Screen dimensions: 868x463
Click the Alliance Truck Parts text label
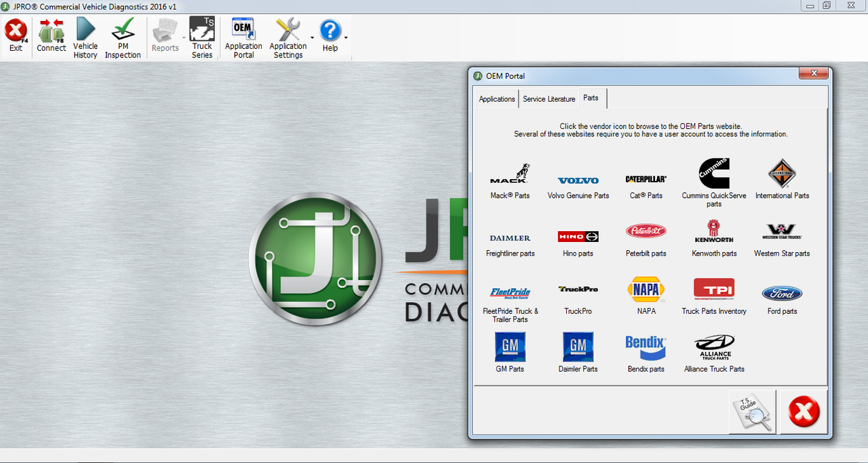pos(714,369)
